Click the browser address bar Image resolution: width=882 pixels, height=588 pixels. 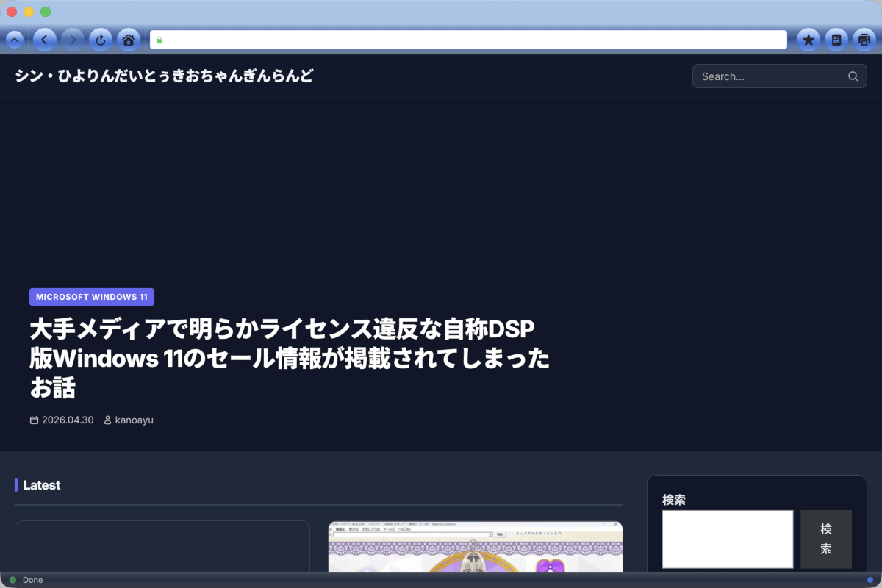point(468,40)
